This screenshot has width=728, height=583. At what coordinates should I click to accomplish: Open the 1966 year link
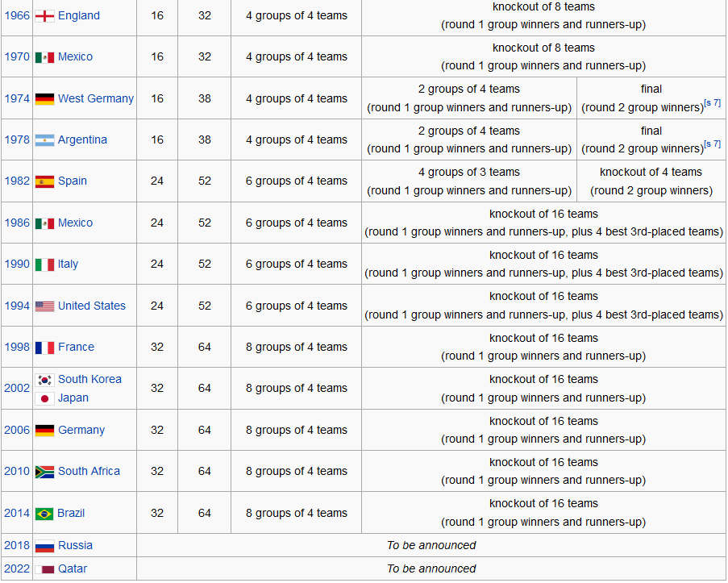point(17,15)
